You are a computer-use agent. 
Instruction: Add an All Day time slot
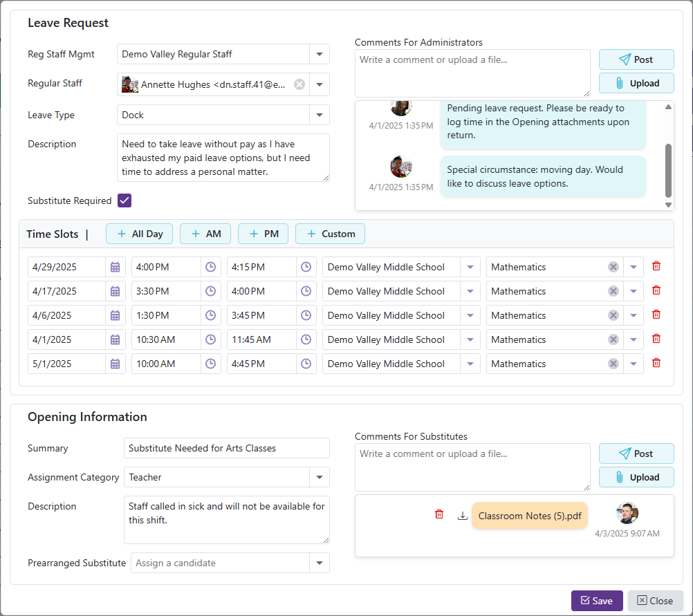tap(140, 234)
